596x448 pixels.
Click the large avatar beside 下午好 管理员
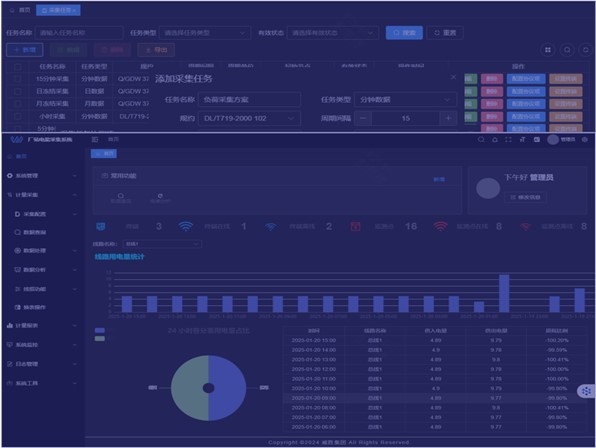pyautogui.click(x=488, y=188)
